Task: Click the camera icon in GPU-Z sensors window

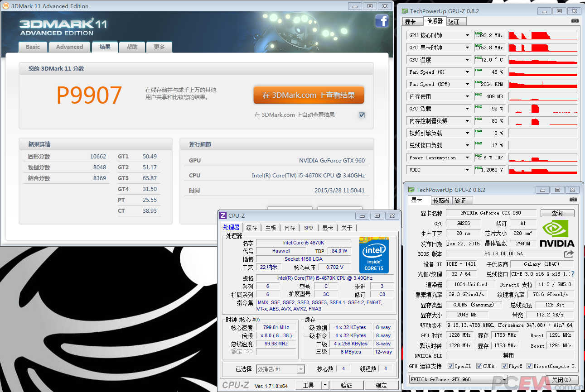Action: pos(575,21)
